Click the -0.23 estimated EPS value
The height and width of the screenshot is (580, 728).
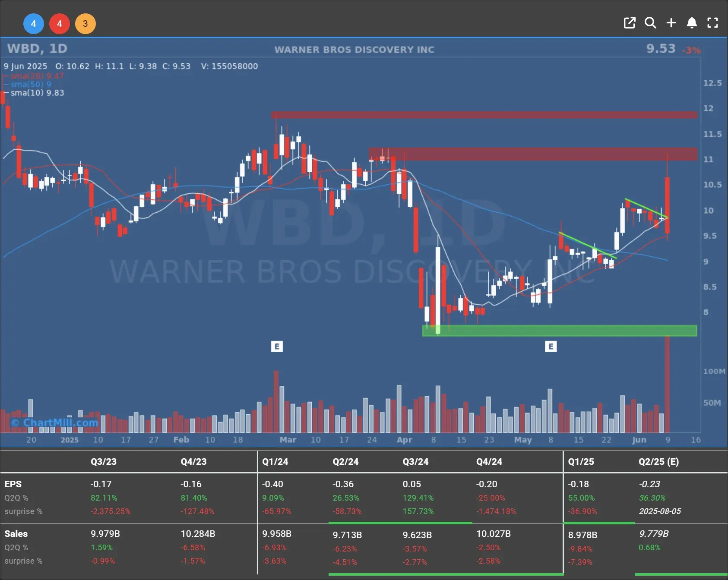coord(649,484)
